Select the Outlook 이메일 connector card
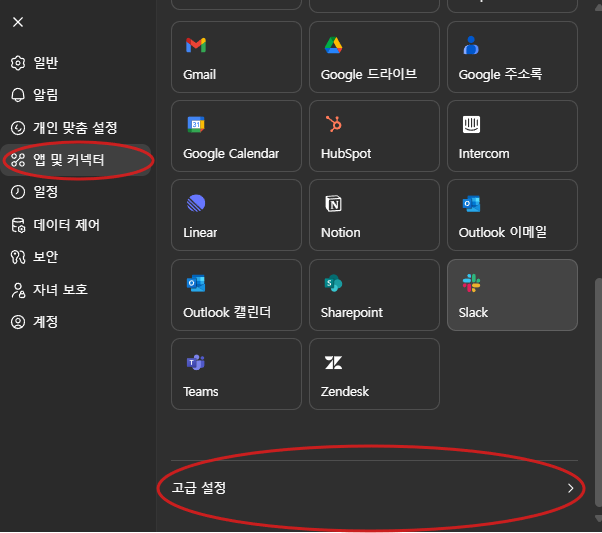602x533 pixels. pyautogui.click(x=512, y=215)
